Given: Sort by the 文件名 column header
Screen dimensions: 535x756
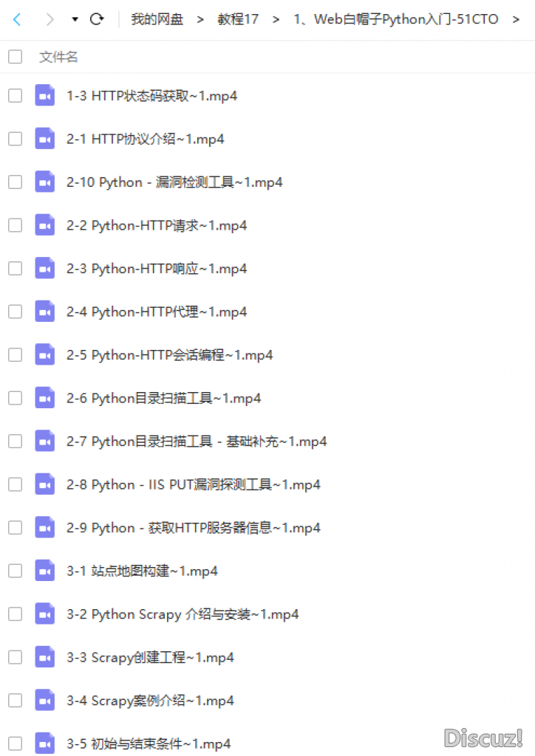Looking at the screenshot, I should point(58,57).
